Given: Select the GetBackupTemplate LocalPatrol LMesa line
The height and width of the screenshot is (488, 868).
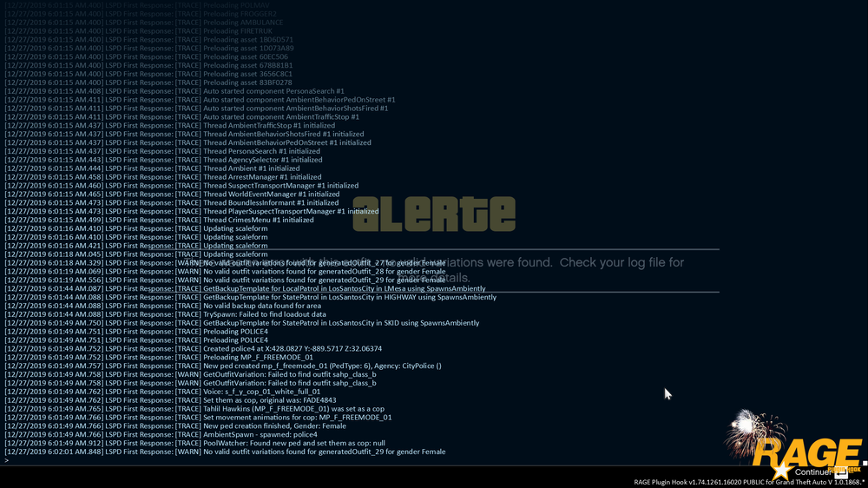Looking at the screenshot, I should 245,288.
